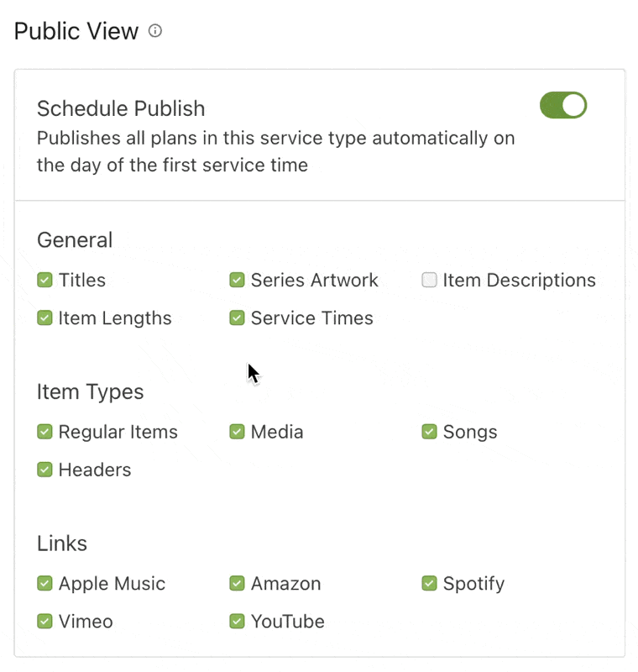Viewport: 638px width, 672px height.
Task: Uncheck the YouTube checkbox
Action: [x=237, y=622]
